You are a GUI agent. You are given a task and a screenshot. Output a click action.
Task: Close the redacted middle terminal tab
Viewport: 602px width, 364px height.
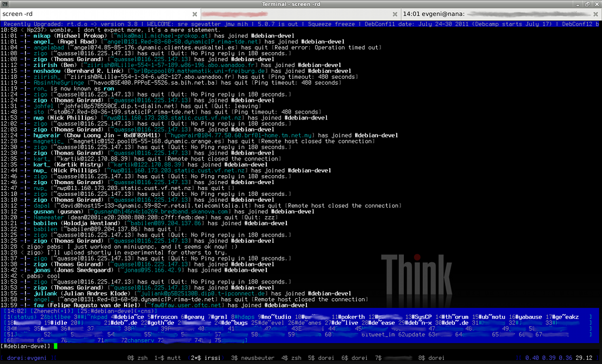pyautogui.click(x=394, y=14)
